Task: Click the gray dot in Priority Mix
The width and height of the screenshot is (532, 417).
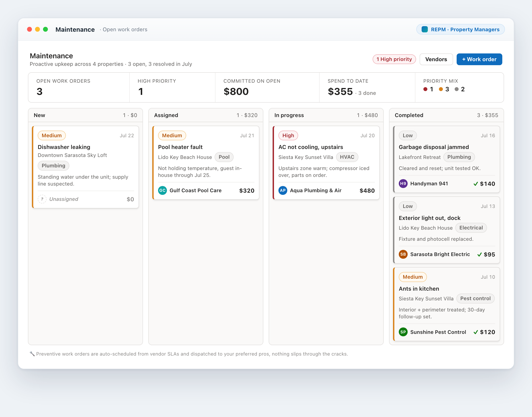Action: 457,89
